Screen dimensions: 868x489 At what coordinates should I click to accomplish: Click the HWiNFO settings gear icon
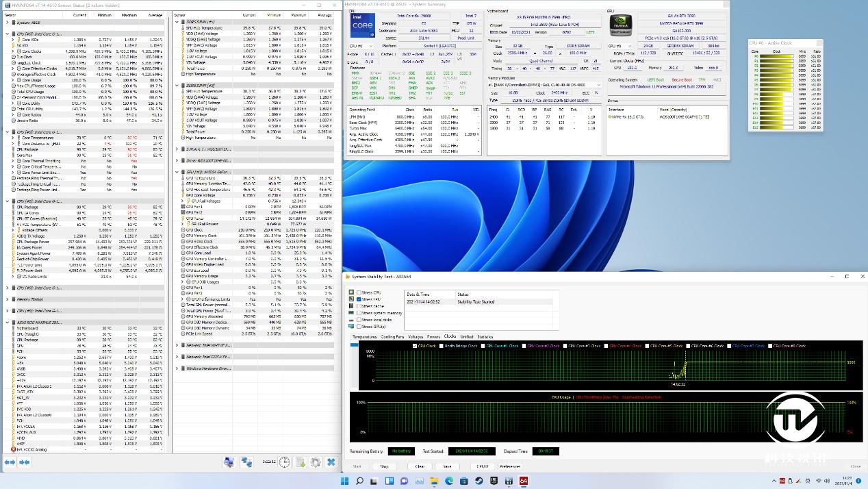pos(316,462)
